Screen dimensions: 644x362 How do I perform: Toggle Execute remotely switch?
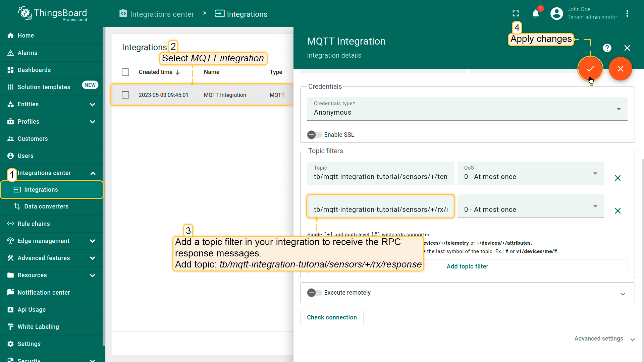pyautogui.click(x=314, y=293)
